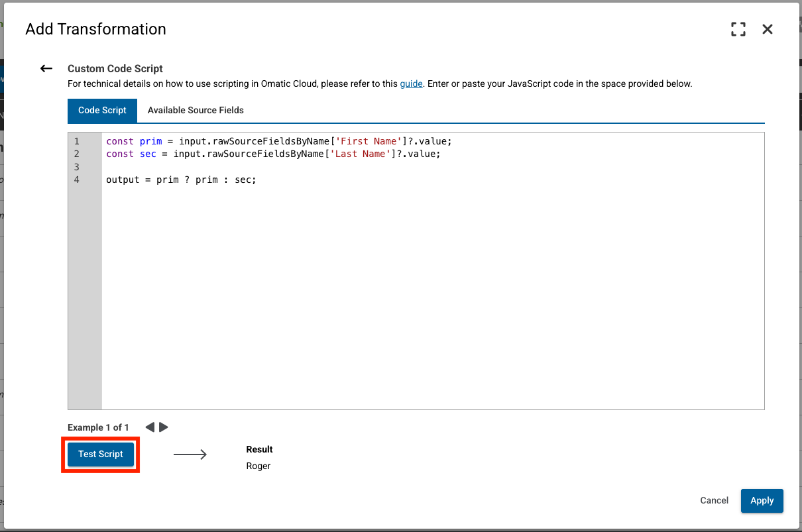Go to the previous example arrow
Image resolution: width=802 pixels, height=532 pixels.
(x=150, y=427)
